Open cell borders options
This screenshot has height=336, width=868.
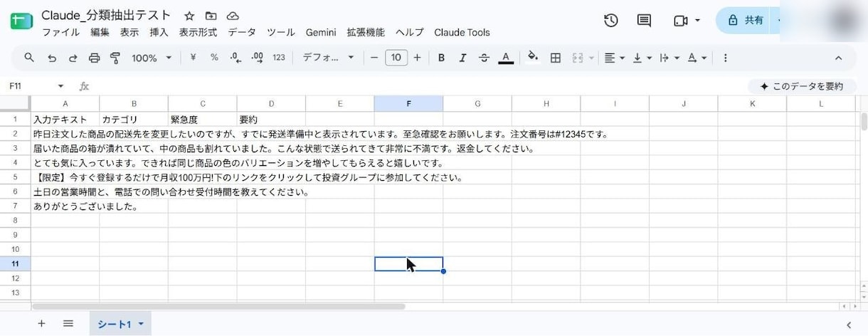click(x=556, y=58)
